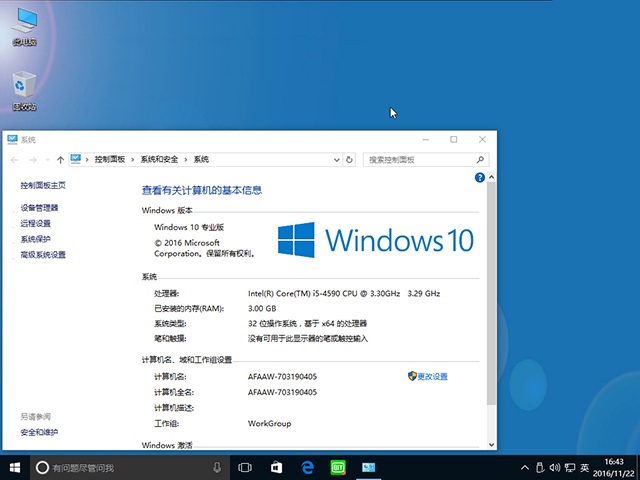
Task: Click the 更改设置 link with shield icon
Action: point(432,376)
